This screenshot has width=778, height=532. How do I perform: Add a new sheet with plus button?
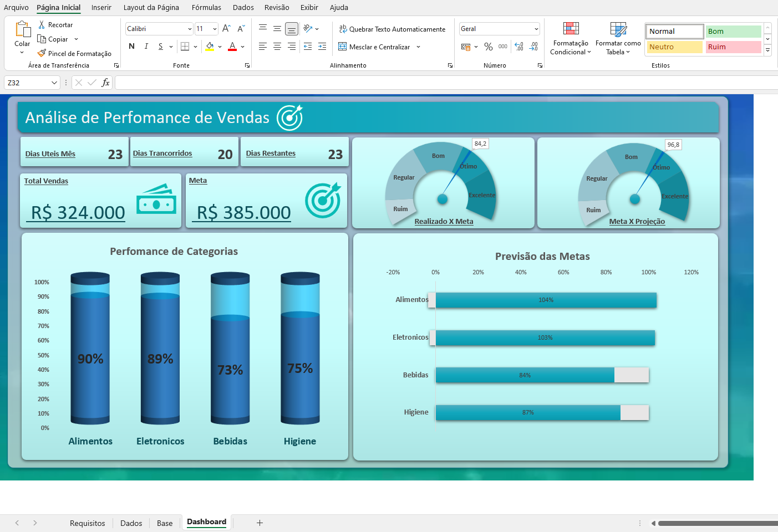pos(260,523)
